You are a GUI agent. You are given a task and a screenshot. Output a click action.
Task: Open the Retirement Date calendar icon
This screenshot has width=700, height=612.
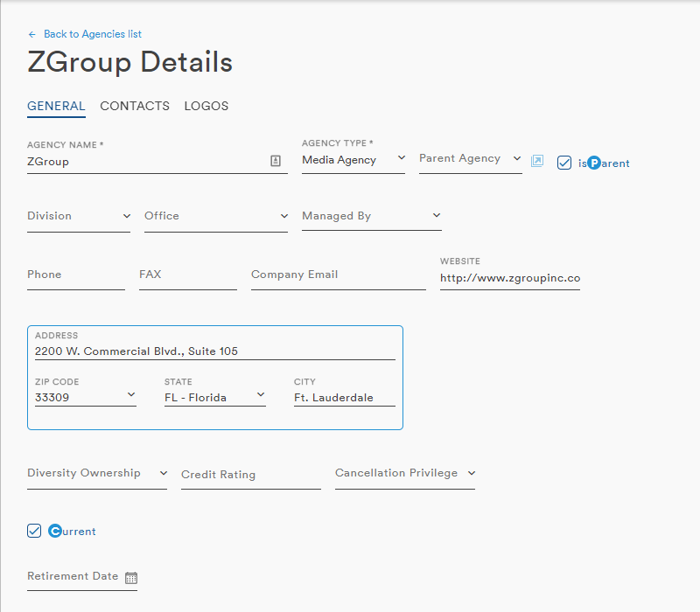(131, 578)
